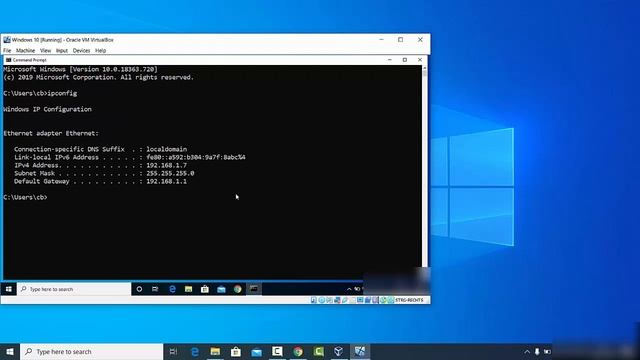Click the guest VM taskbar search box
Image resolution: width=640 pixels, height=360 pixels.
point(74,289)
